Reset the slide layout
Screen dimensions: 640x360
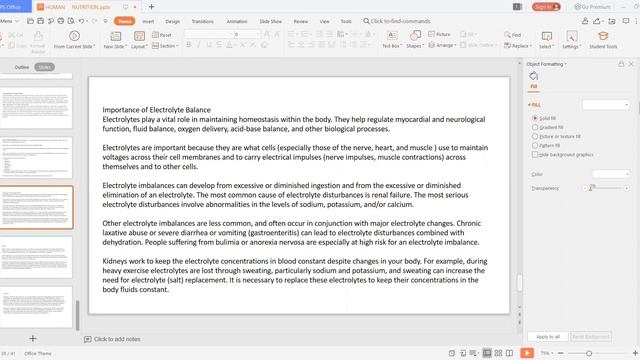click(x=162, y=35)
